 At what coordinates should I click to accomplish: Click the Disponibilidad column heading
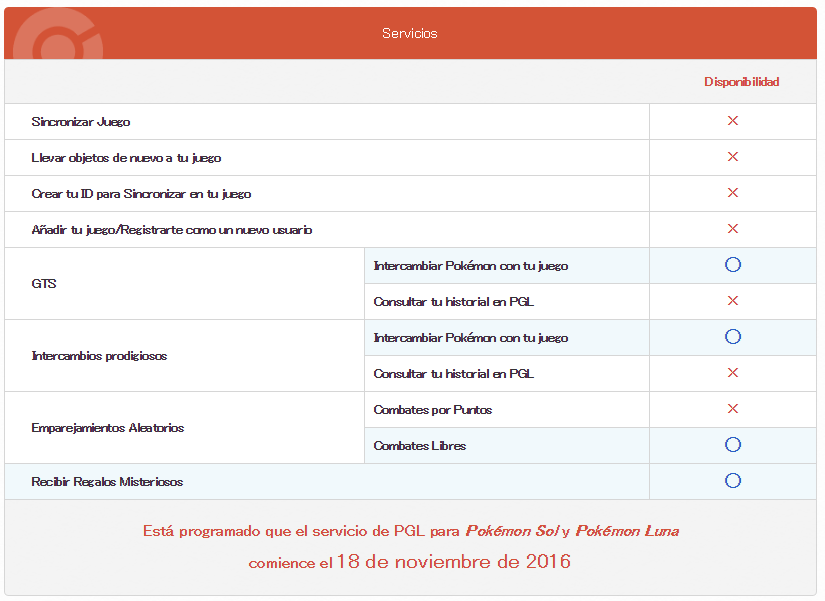click(741, 82)
